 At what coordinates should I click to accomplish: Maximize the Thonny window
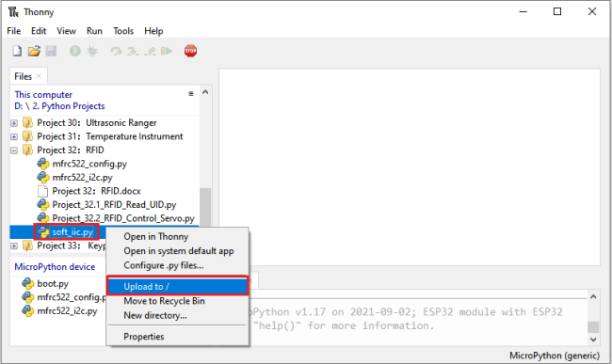pyautogui.click(x=557, y=11)
